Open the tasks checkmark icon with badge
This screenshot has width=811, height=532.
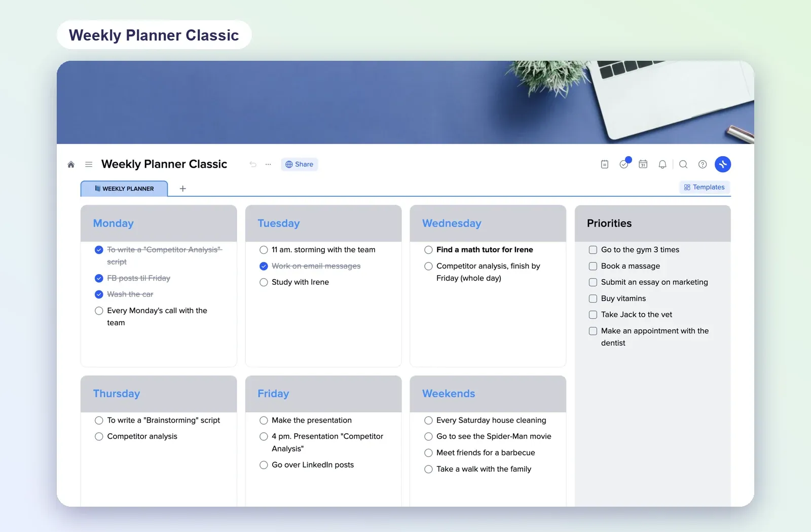(624, 164)
